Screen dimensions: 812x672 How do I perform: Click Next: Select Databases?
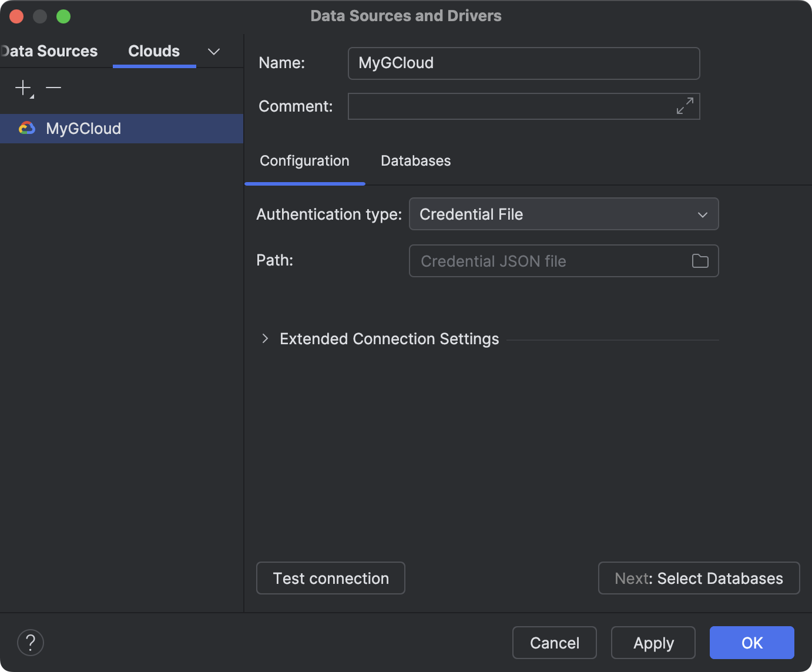[x=698, y=578]
